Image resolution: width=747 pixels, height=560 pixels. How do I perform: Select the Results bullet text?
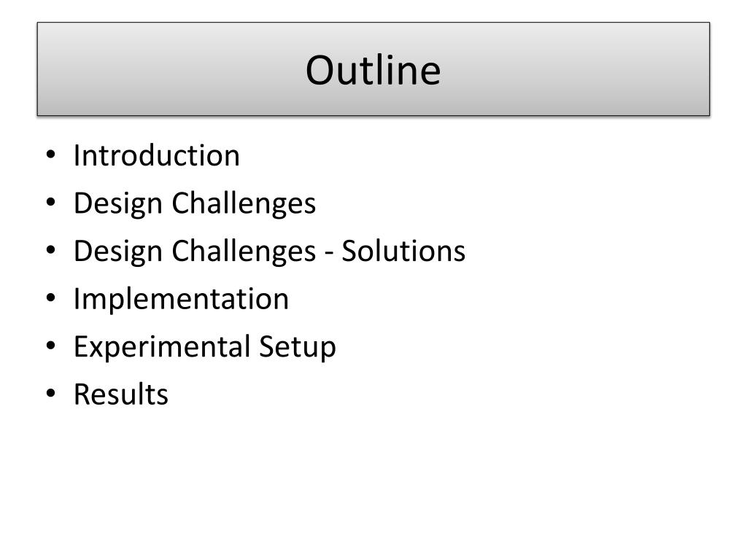coord(121,394)
